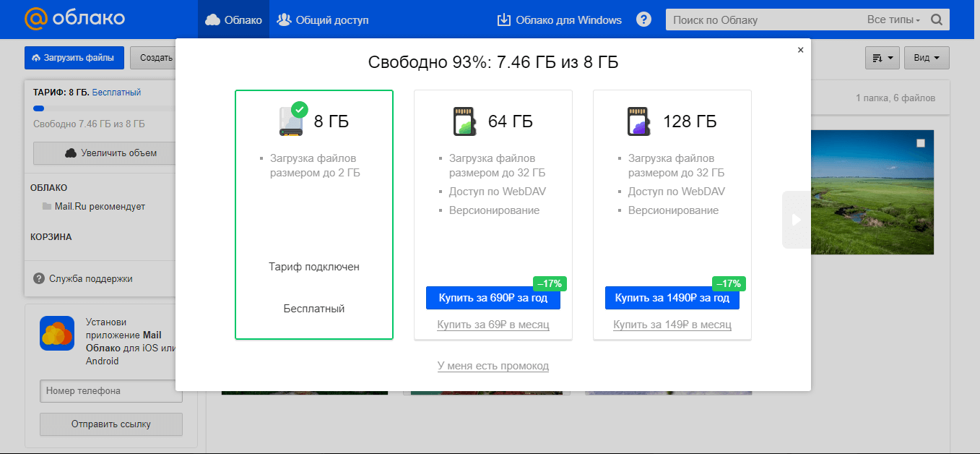
Task: Click the Mail.Ru Облако logo
Action: 74,19
